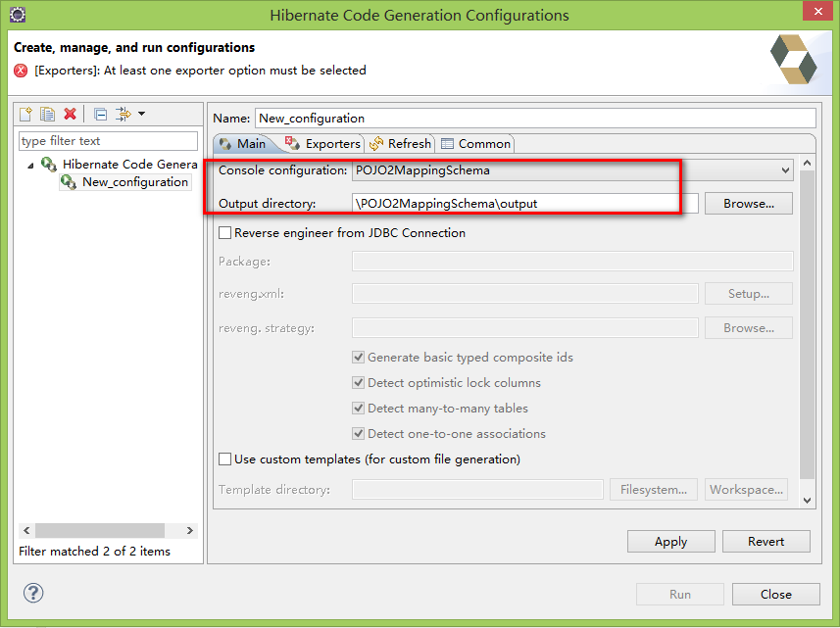Click the dialog's gear icon in title bar

18,15
